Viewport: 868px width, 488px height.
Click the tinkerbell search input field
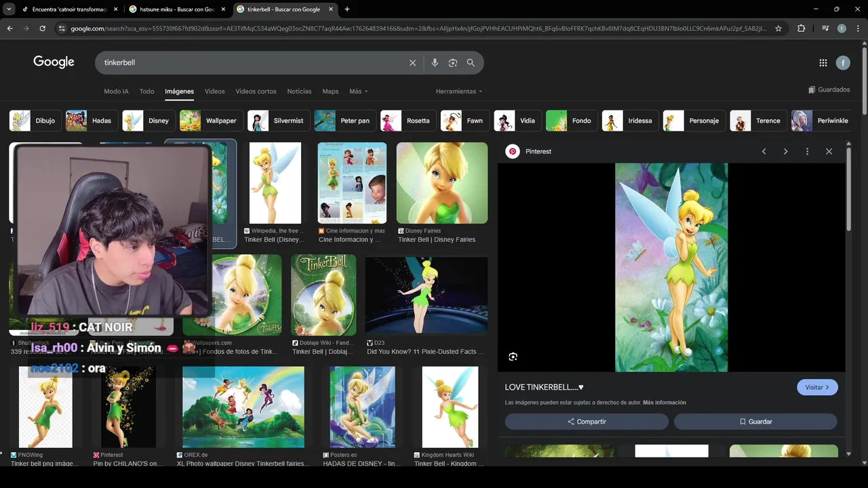[251, 62]
